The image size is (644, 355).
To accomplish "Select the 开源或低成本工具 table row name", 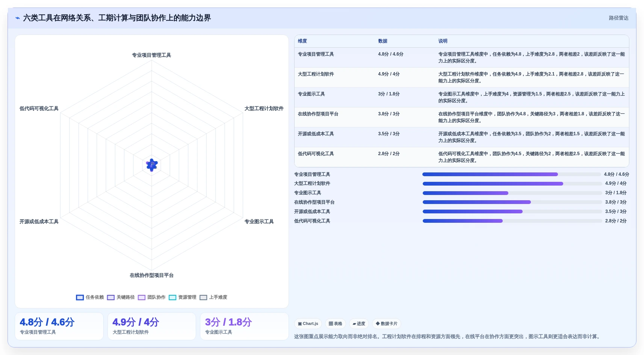I will tap(316, 134).
